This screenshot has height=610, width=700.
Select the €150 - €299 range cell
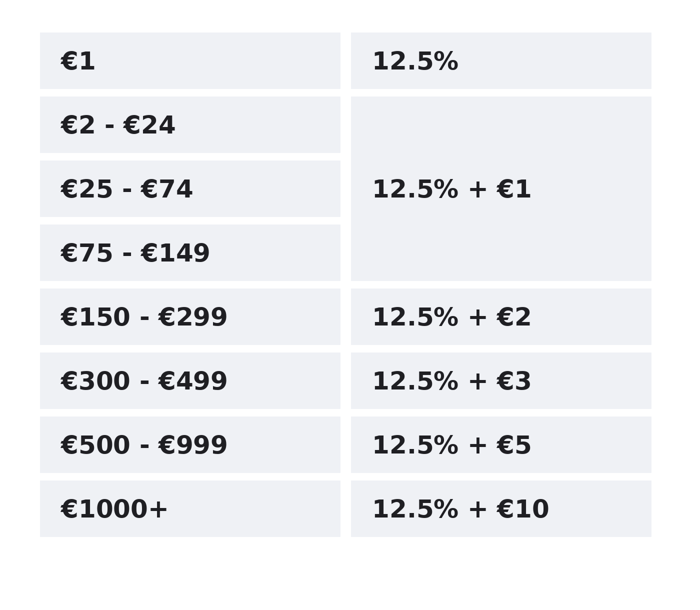(x=190, y=317)
